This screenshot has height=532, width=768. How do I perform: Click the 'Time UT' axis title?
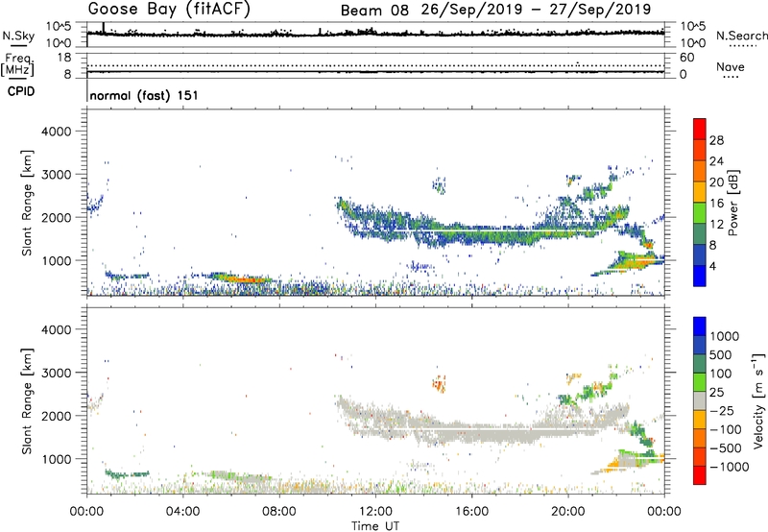(375, 526)
